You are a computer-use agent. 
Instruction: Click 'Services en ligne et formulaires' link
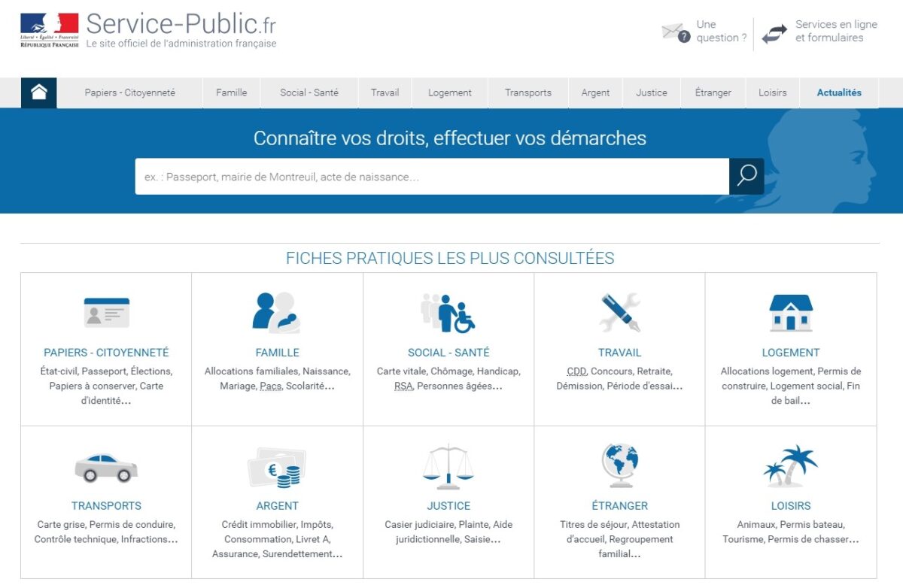pyautogui.click(x=836, y=32)
